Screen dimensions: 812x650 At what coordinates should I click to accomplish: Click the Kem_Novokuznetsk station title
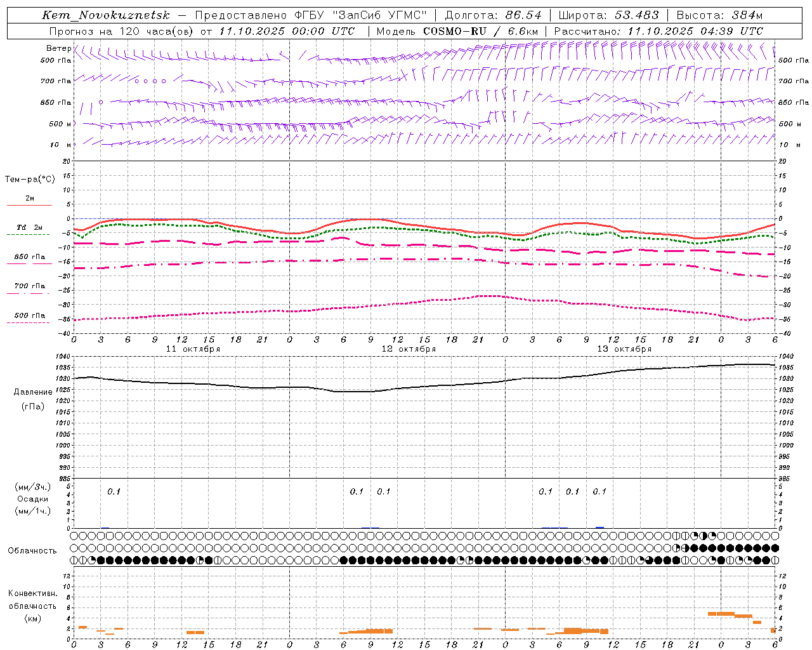(x=106, y=15)
